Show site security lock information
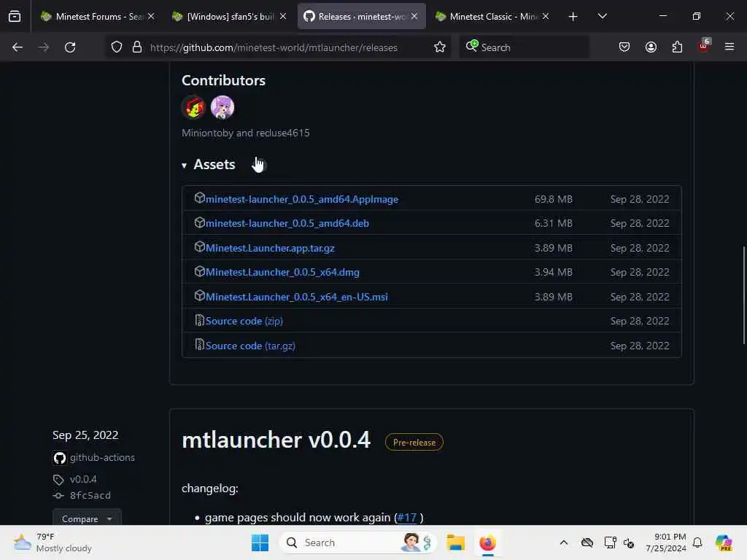Viewport: 747px width, 560px height. point(137,47)
